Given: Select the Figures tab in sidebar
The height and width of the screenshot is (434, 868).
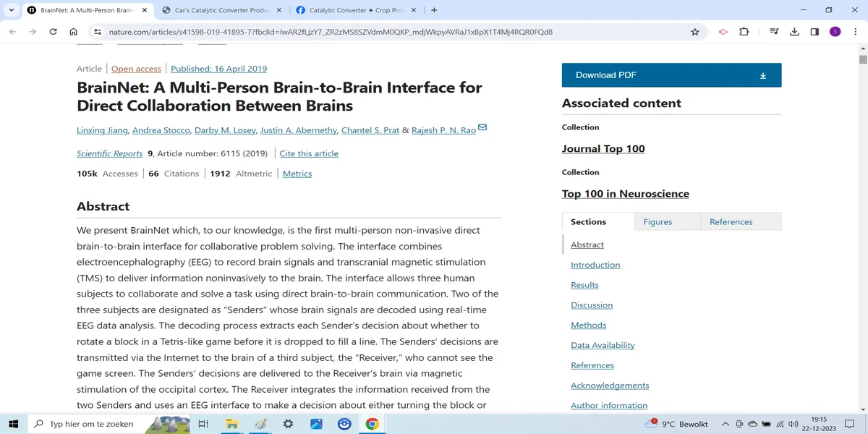Looking at the screenshot, I should [668, 221].
